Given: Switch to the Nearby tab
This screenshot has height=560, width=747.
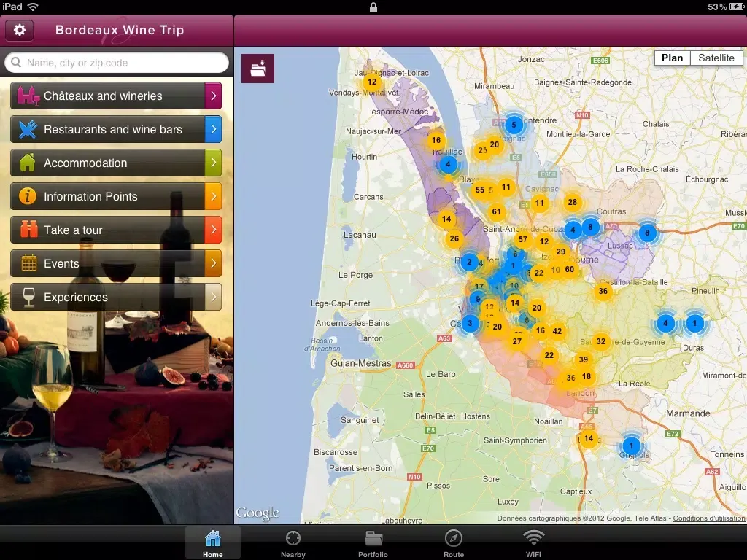Looking at the screenshot, I should pyautogui.click(x=293, y=544).
